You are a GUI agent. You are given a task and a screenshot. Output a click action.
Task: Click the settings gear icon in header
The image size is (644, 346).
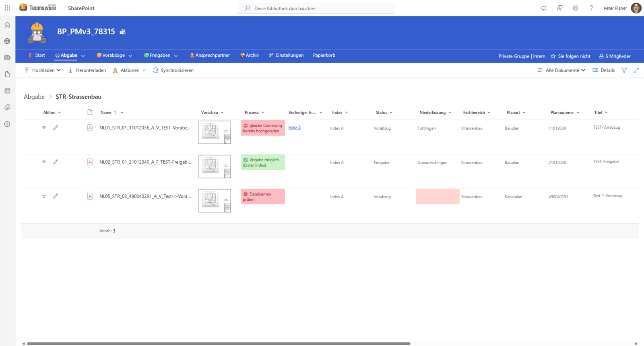tap(576, 8)
